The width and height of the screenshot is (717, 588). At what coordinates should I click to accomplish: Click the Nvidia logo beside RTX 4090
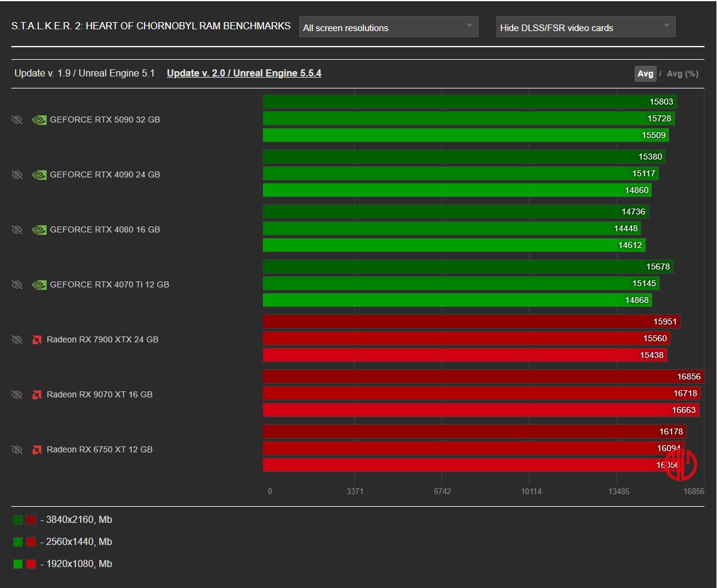(x=39, y=174)
